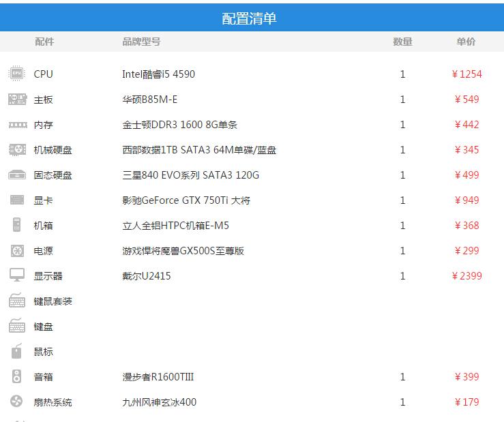Click the CPU chip icon
Viewport: 504px width, 422px height.
(x=17, y=74)
